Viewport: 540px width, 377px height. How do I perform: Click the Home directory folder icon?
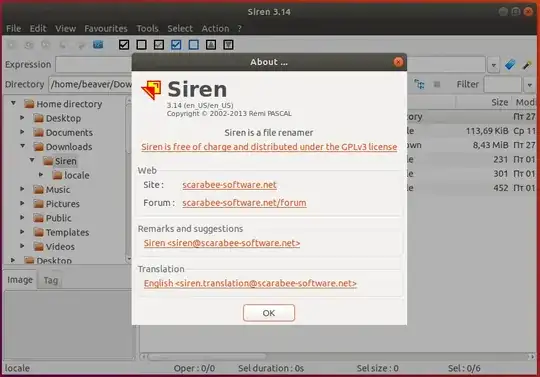point(29,104)
